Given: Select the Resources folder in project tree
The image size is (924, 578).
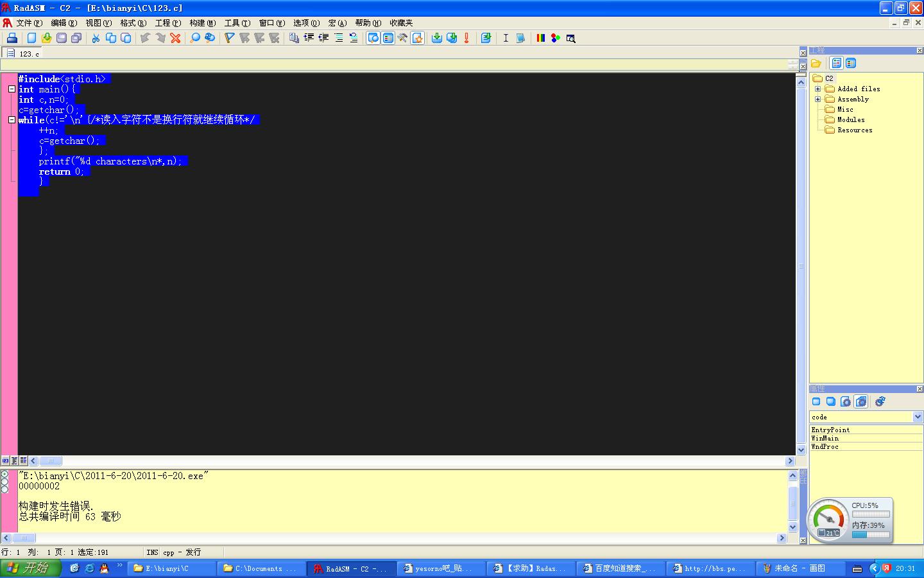Looking at the screenshot, I should point(855,130).
